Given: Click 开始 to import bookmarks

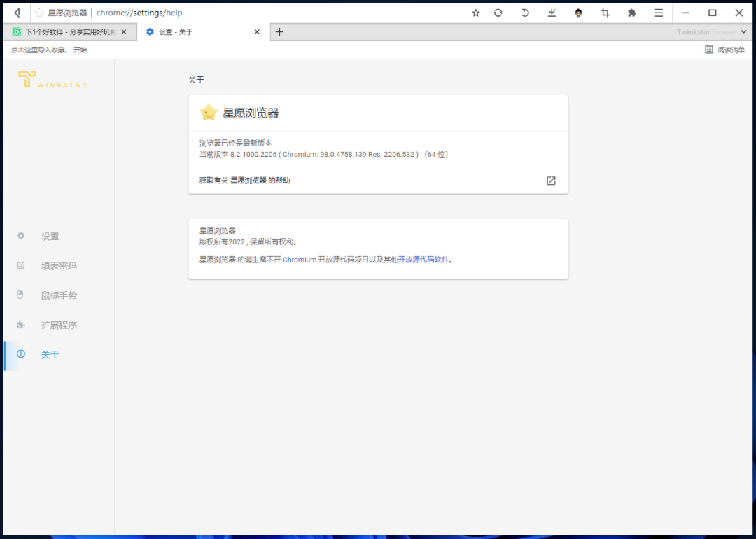Looking at the screenshot, I should tap(79, 49).
